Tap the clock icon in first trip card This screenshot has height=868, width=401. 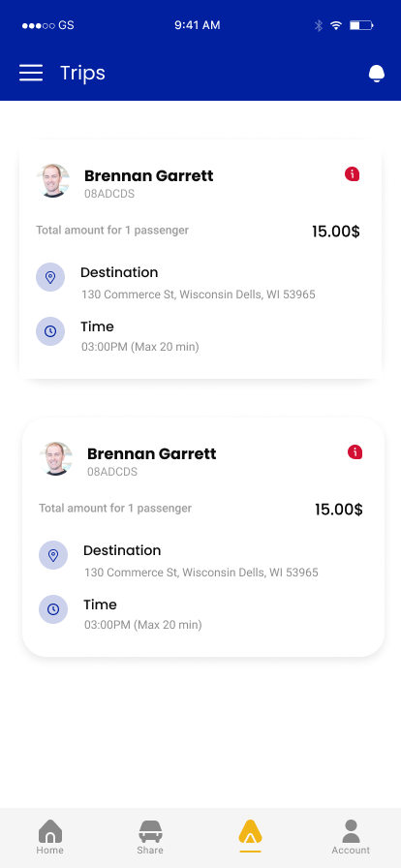(x=50, y=331)
